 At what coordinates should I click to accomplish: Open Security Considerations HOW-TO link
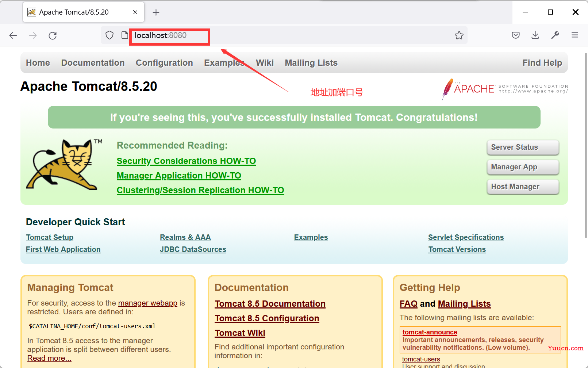(186, 161)
